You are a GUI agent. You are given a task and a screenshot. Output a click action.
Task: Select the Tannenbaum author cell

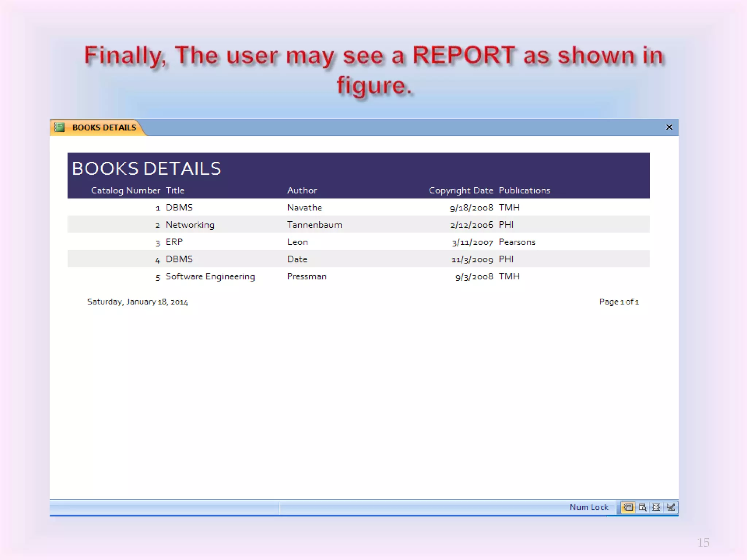click(x=314, y=225)
